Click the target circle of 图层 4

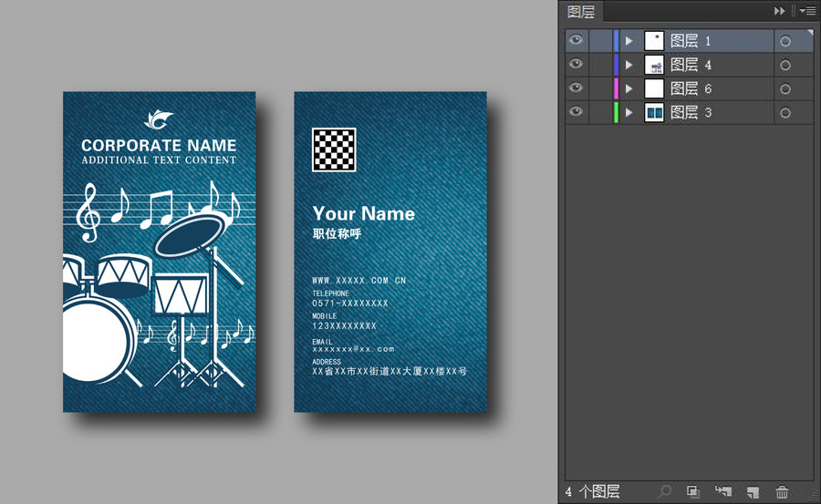pyautogui.click(x=785, y=65)
